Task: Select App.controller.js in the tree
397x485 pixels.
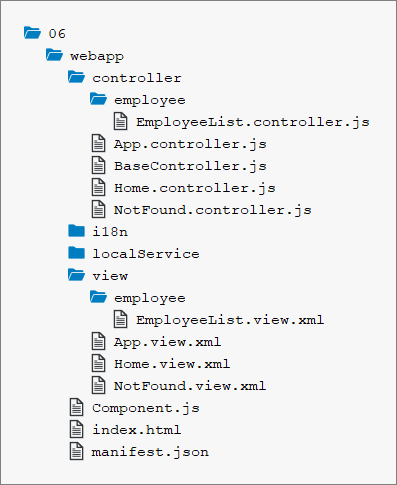Action: pos(190,144)
